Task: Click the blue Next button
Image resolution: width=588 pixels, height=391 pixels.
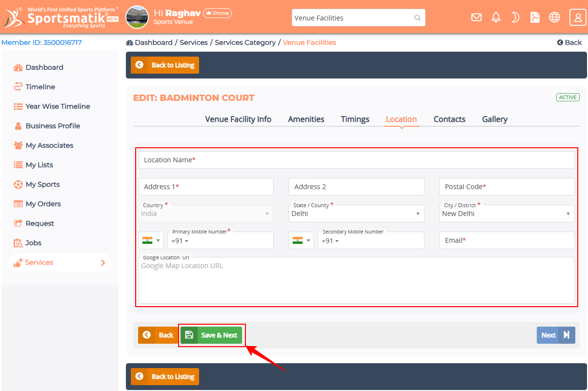Action: point(555,335)
